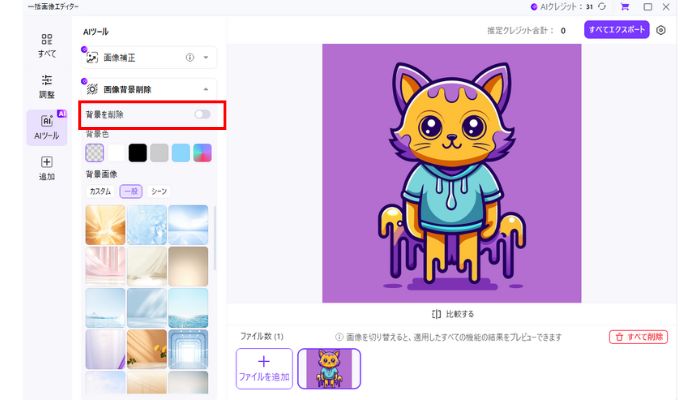Click the すべて削除 button
Image resolution: width=700 pixels, height=400 pixels.
click(638, 337)
